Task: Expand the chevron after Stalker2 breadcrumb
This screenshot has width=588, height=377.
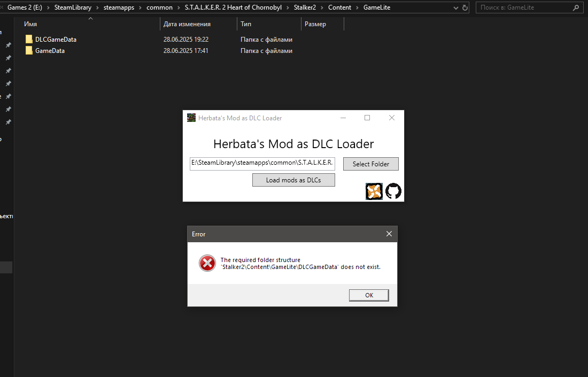Action: tap(322, 7)
